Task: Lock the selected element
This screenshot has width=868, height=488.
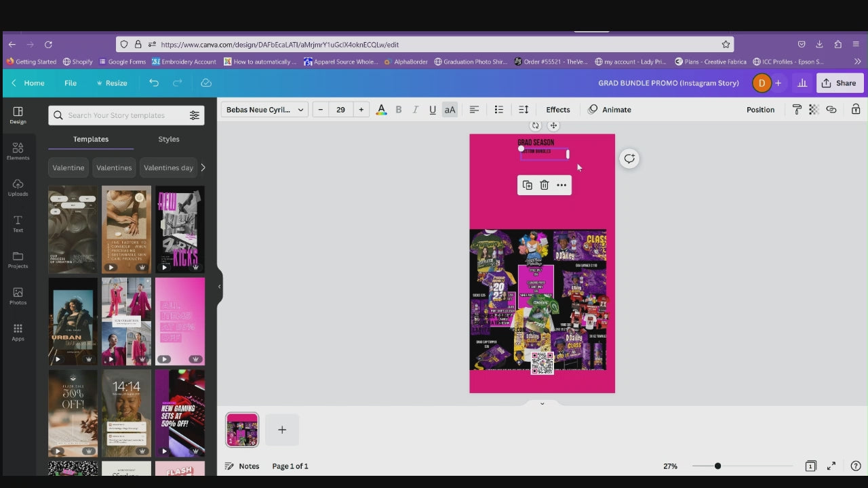Action: point(856,110)
